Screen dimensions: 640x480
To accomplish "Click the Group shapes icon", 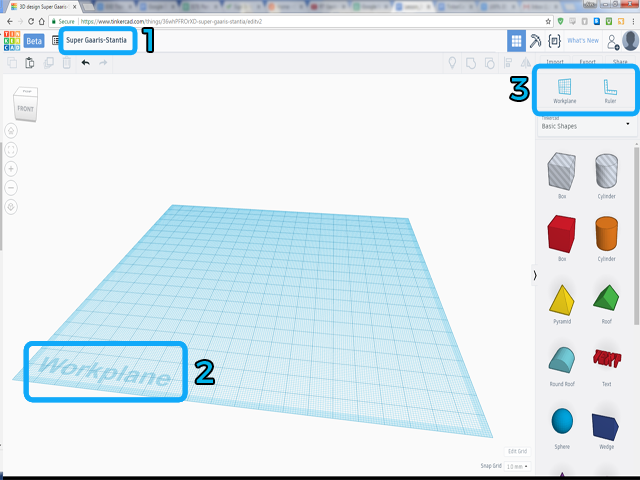I will point(471,63).
